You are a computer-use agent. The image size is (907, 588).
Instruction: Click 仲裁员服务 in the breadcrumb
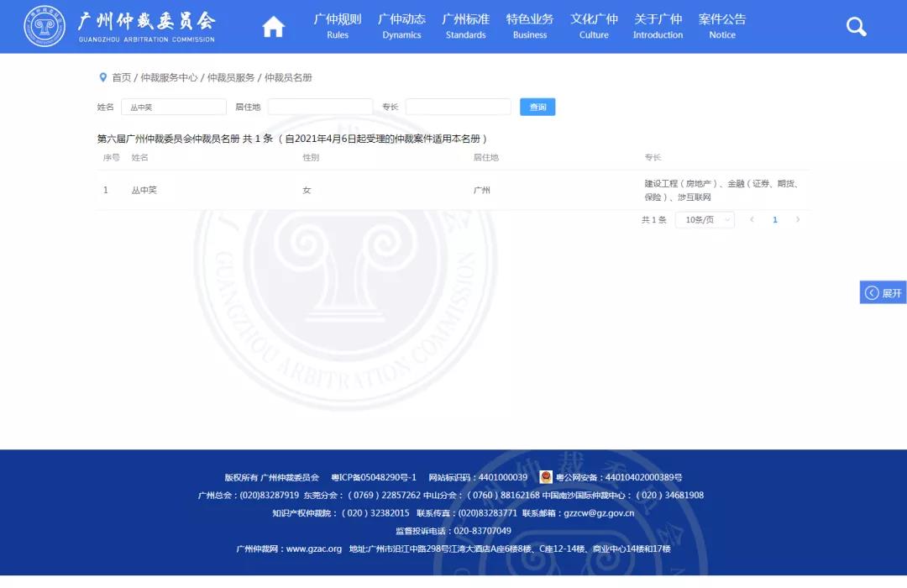pos(231,77)
